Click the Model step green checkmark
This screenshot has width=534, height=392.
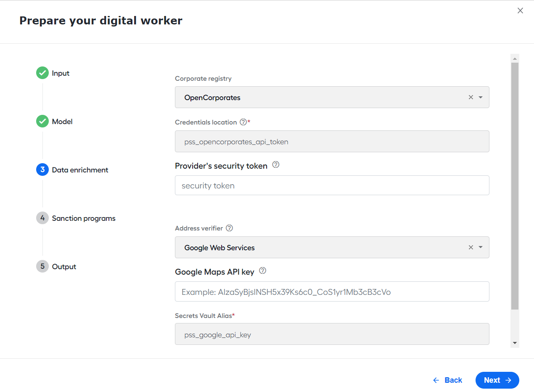coord(42,122)
